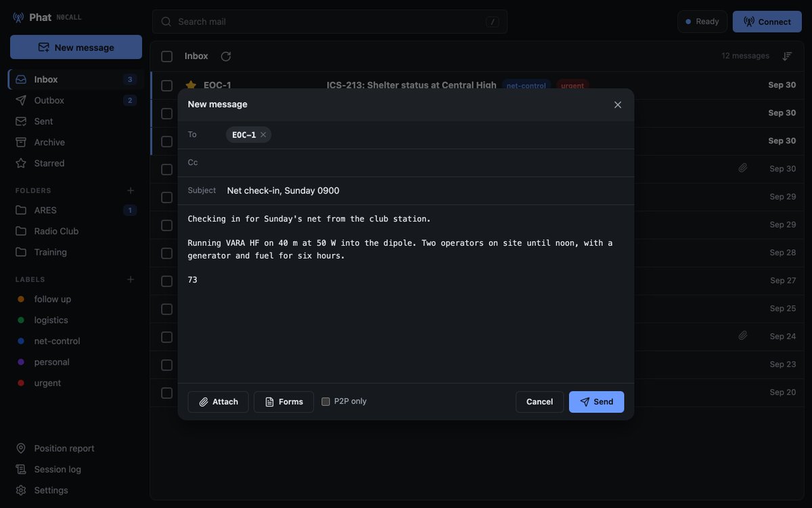Viewport: 812px width, 508px height.
Task: Check the Sep 20 row checkbox
Action: click(x=166, y=392)
